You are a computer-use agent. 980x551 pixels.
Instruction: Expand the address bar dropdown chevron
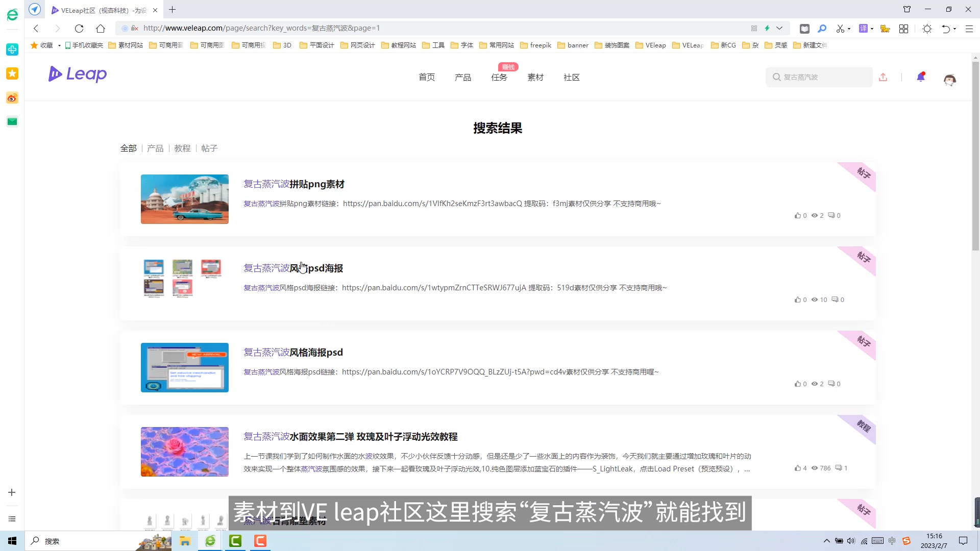point(779,29)
